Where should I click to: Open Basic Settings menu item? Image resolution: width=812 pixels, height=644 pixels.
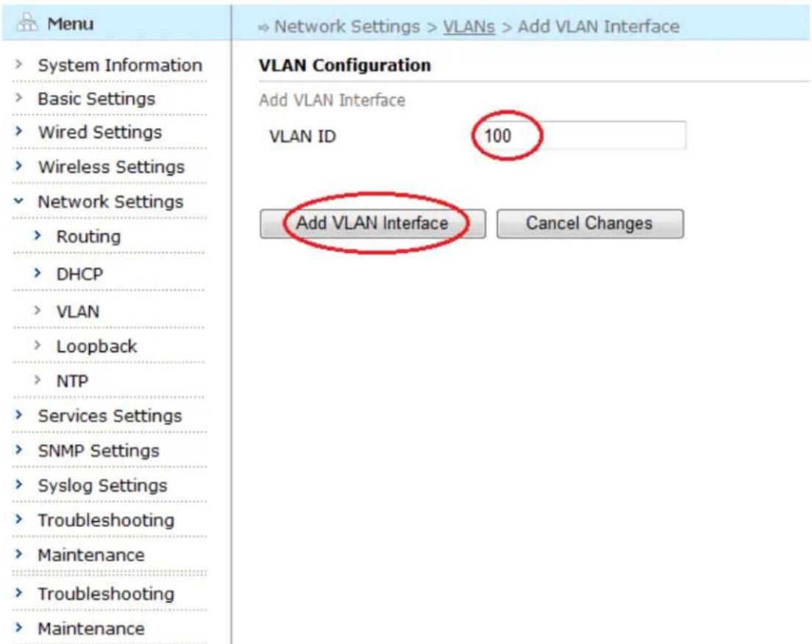96,99
